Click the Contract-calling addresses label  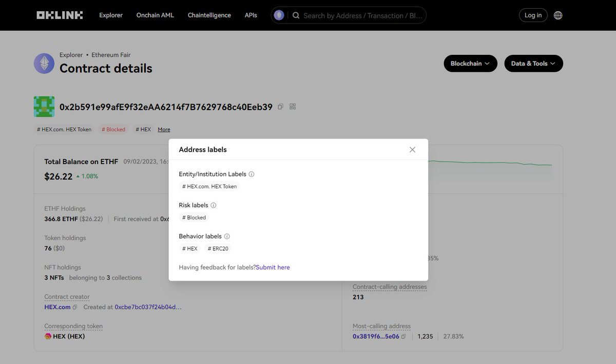(x=390, y=287)
